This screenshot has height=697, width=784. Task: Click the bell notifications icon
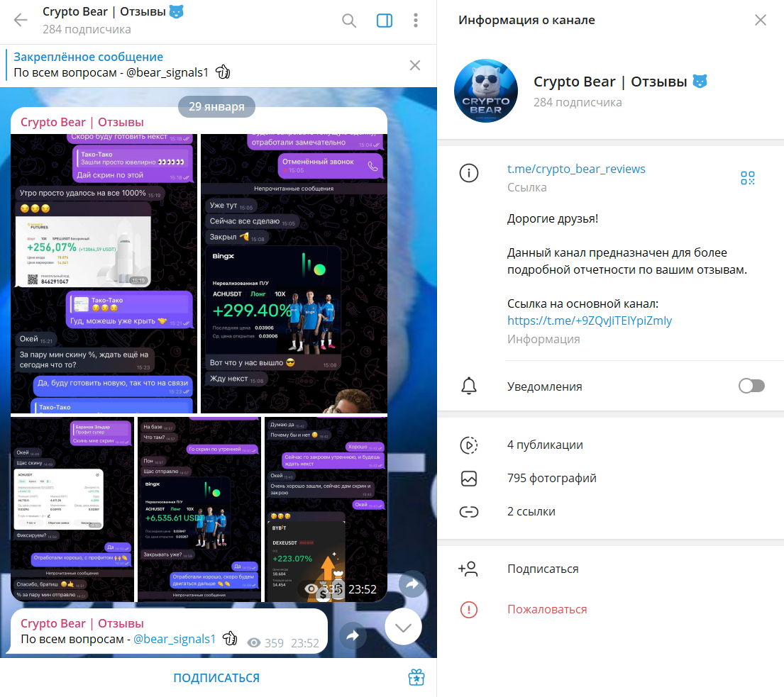[x=469, y=386]
